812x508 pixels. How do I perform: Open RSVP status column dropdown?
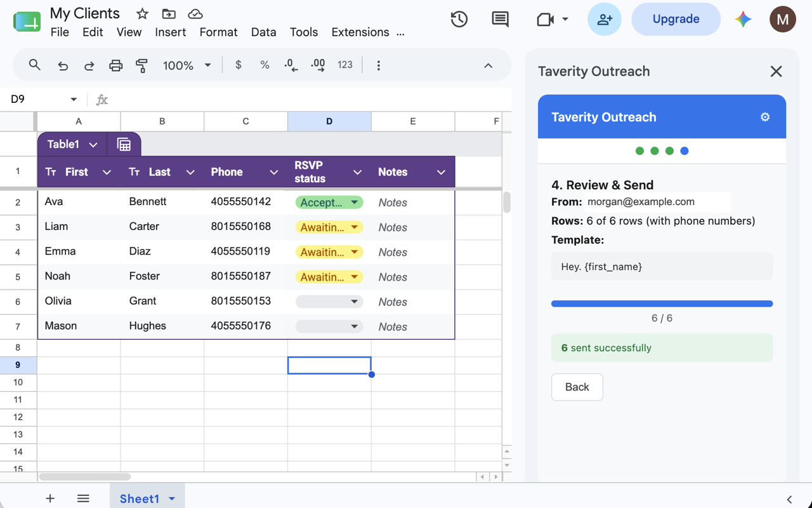tap(358, 172)
